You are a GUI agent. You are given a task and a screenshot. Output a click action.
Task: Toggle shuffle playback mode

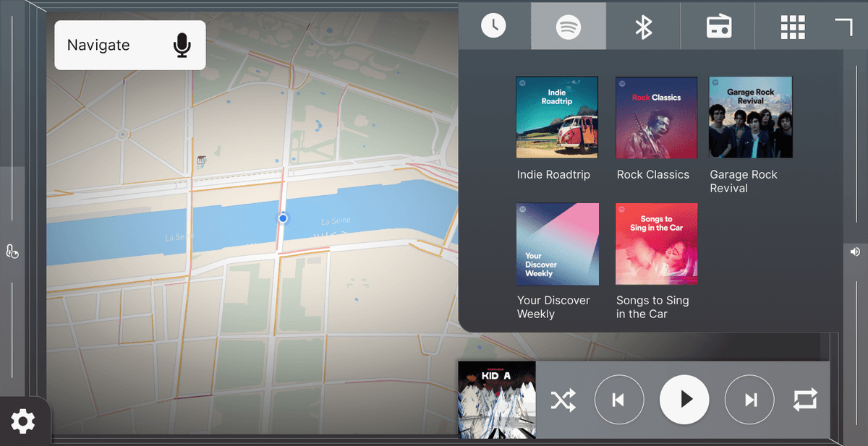[x=563, y=400]
